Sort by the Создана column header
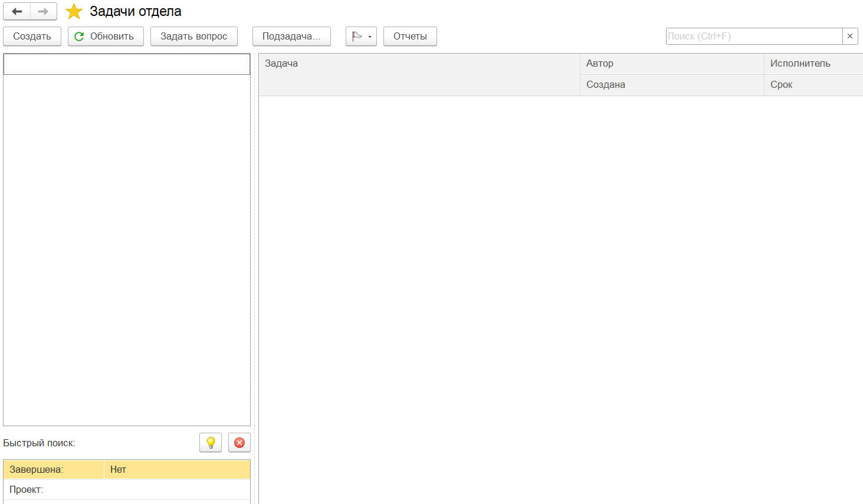The width and height of the screenshot is (863, 504). (x=672, y=85)
